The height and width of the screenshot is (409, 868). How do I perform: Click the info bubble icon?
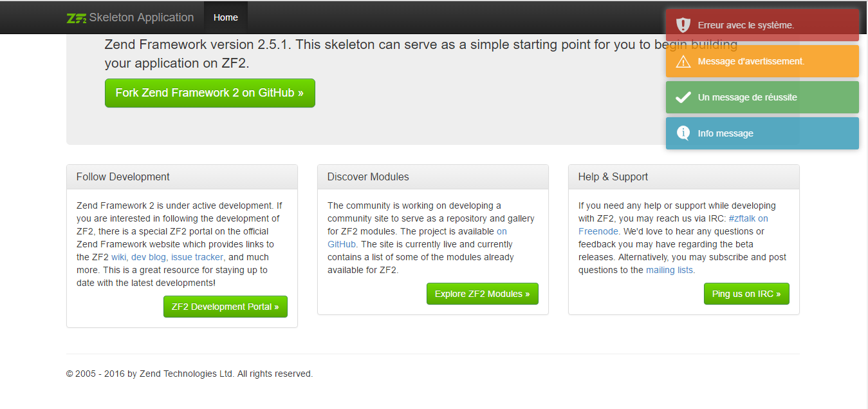click(x=683, y=133)
